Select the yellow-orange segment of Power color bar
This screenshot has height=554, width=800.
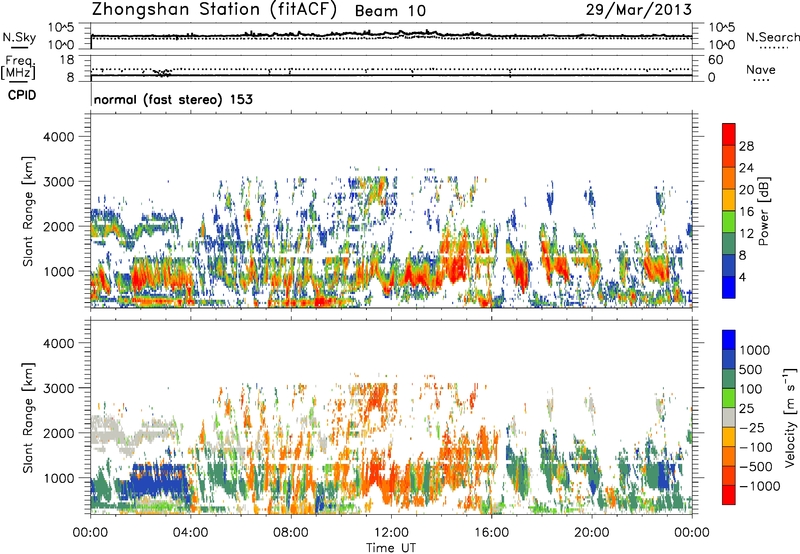[x=729, y=200]
